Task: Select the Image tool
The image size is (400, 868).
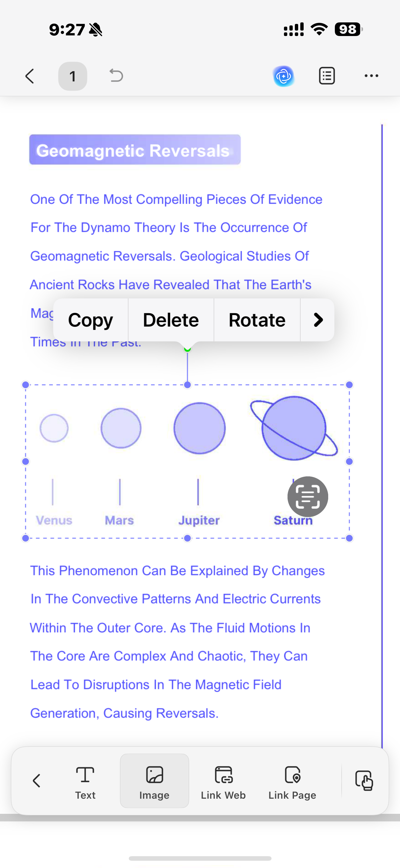Action: [155, 783]
